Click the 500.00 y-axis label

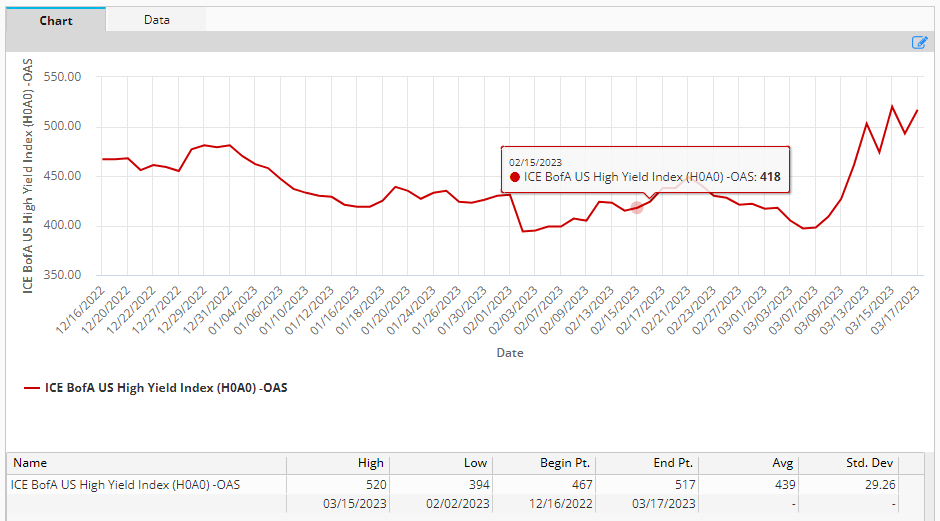(x=62, y=126)
